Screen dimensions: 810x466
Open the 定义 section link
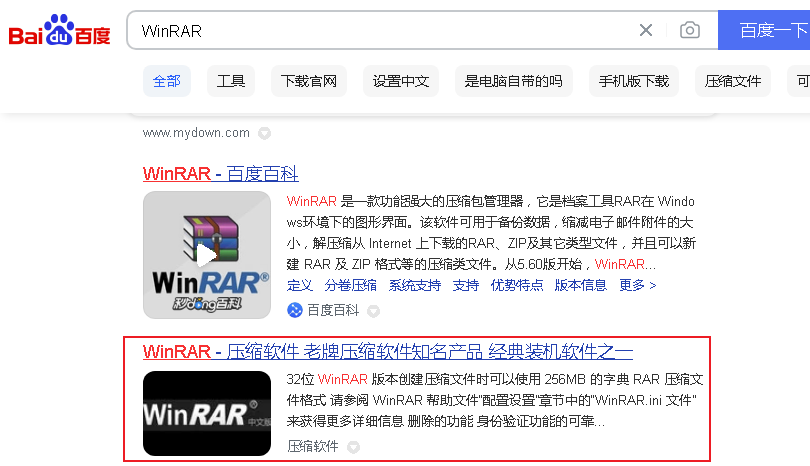point(300,285)
